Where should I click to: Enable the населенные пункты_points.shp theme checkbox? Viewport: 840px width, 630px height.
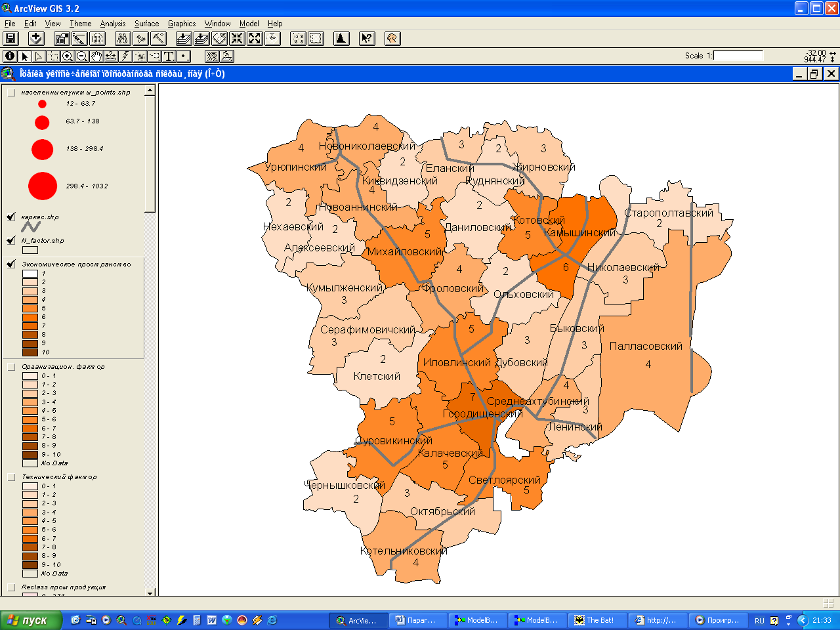(11, 93)
